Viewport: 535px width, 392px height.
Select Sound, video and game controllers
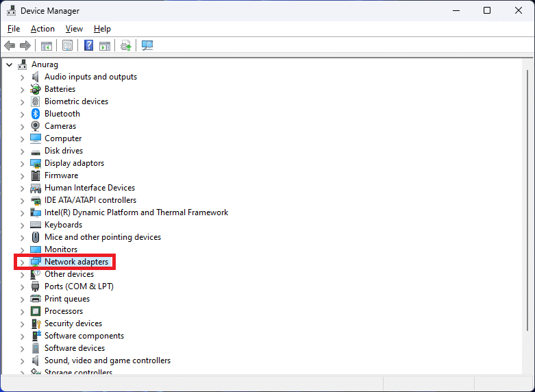tap(107, 360)
